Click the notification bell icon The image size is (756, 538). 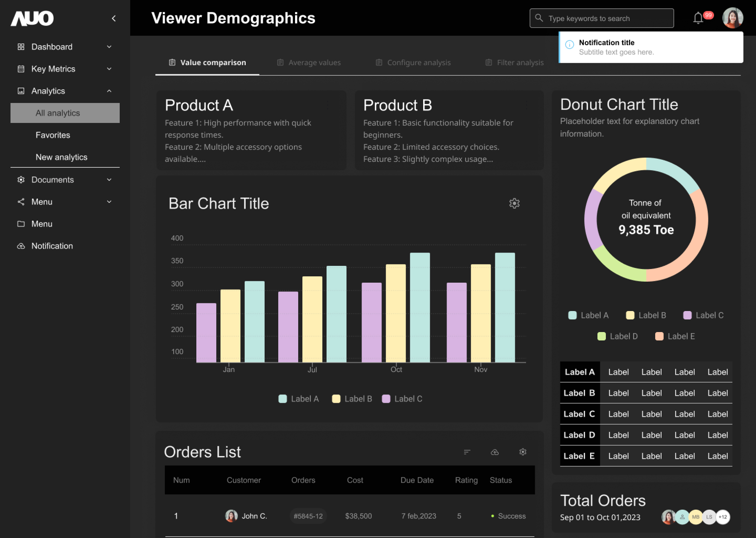pos(698,18)
